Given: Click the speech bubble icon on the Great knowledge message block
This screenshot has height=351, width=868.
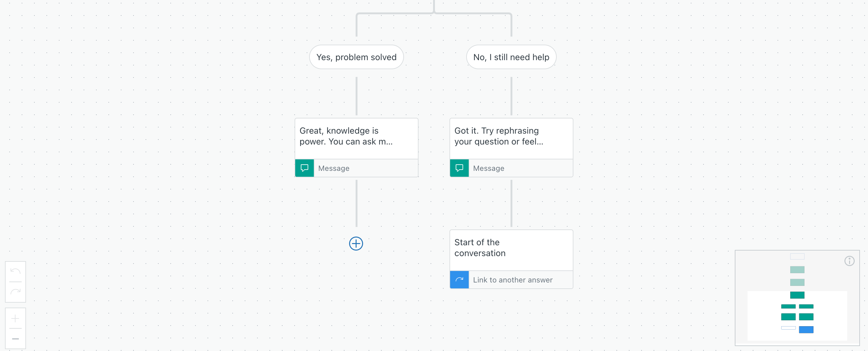Looking at the screenshot, I should (x=304, y=168).
